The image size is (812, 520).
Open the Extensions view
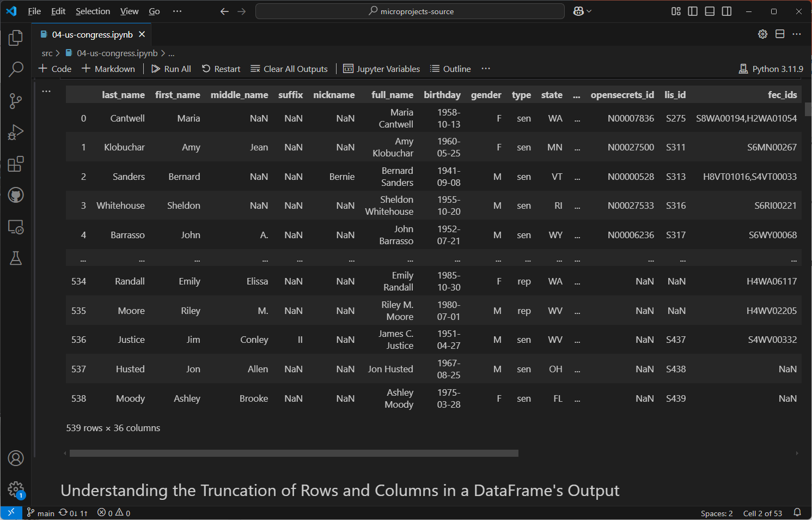(16, 164)
